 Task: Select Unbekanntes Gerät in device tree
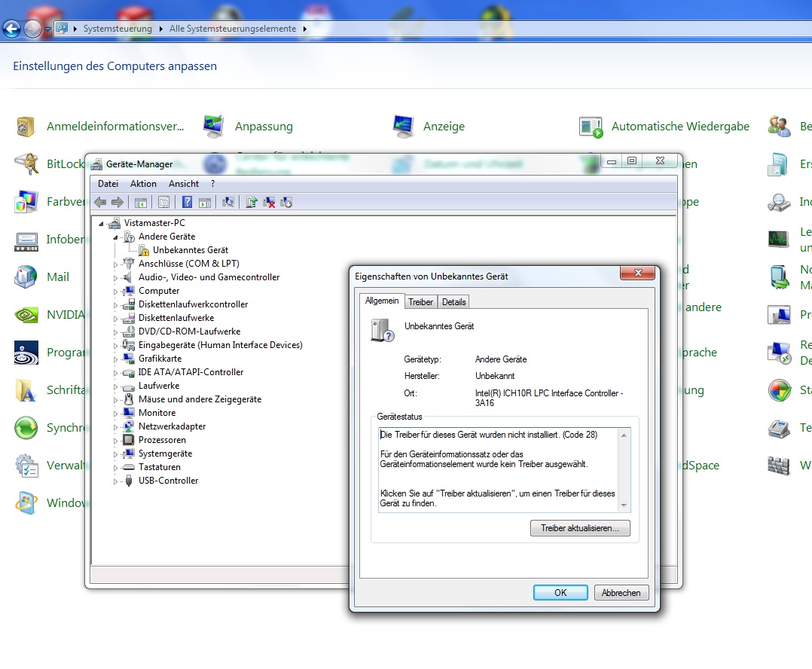pos(190,250)
